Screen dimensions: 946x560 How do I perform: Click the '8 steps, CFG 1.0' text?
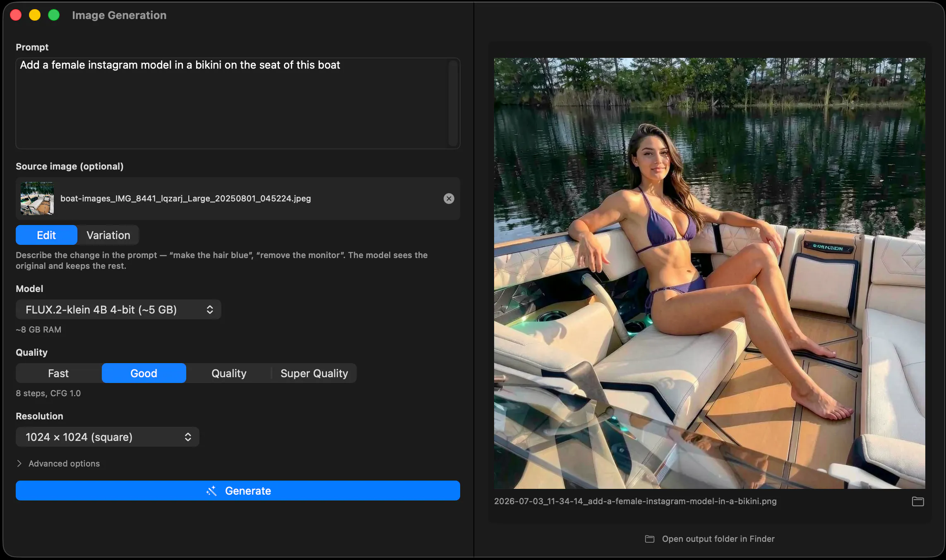coord(48,393)
